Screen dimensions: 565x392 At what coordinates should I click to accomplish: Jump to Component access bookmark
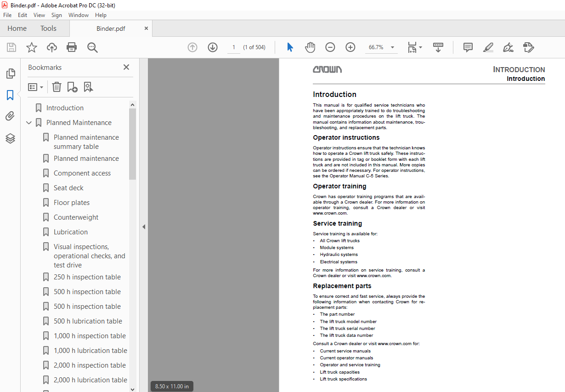click(x=82, y=173)
